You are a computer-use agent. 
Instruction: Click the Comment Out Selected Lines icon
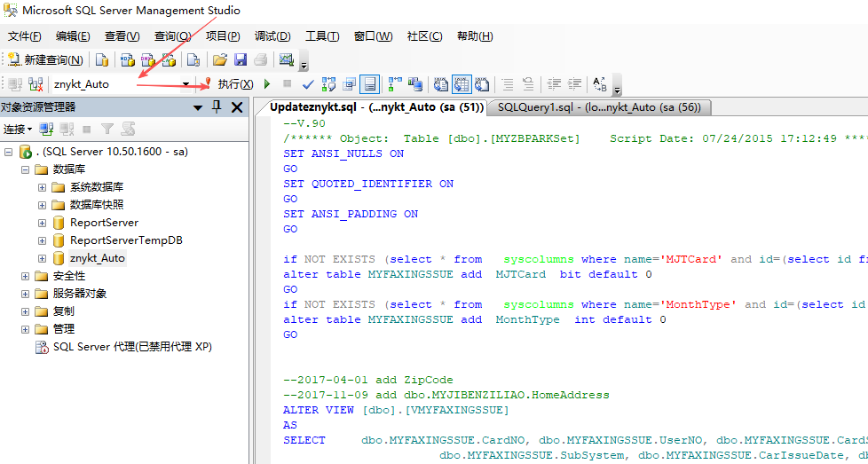pyautogui.click(x=508, y=84)
